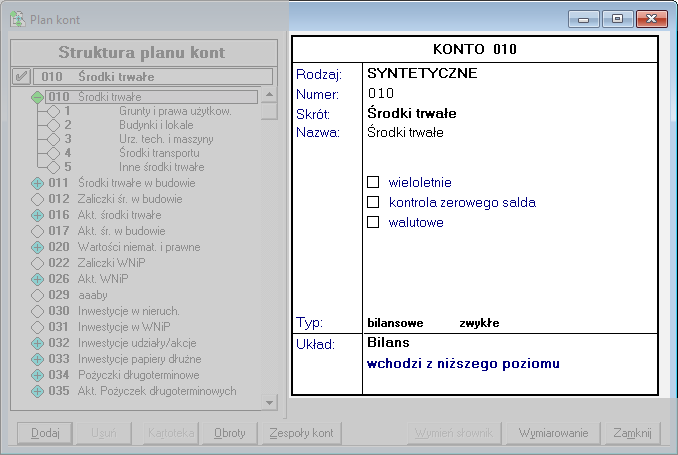Collapse the 010 Środki trwałe tree node
The width and height of the screenshot is (678, 455).
[x=38, y=97]
